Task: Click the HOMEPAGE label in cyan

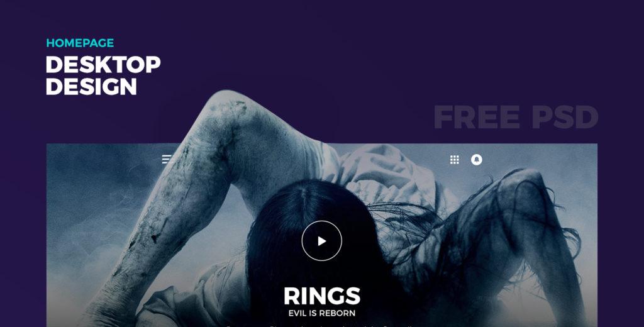Action: pyautogui.click(x=80, y=43)
